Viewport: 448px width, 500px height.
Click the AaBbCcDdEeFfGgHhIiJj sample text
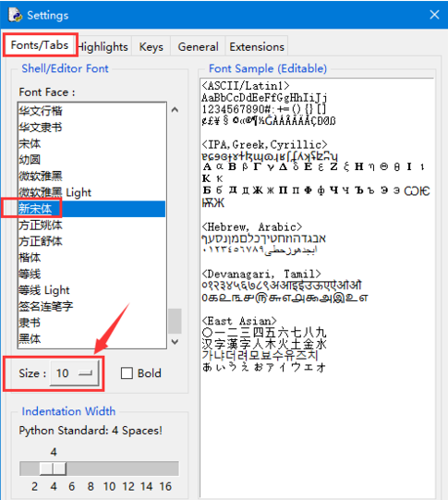(x=264, y=98)
